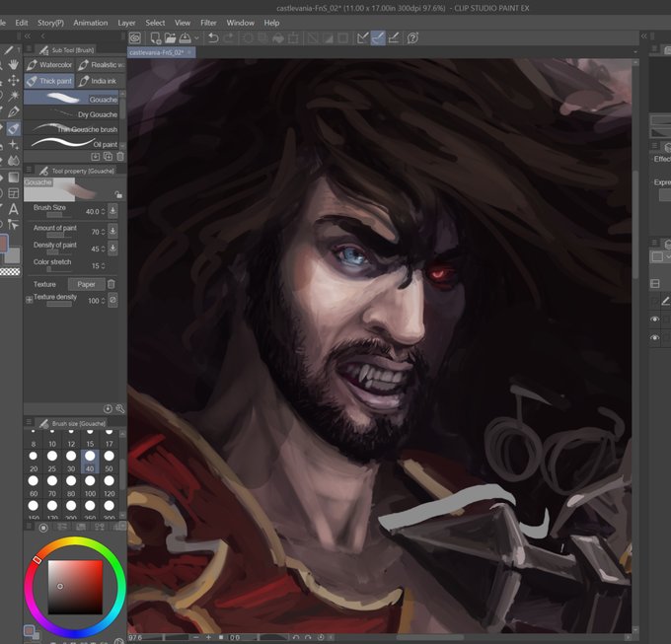Open the Sub Tool palette menu

click(x=29, y=49)
